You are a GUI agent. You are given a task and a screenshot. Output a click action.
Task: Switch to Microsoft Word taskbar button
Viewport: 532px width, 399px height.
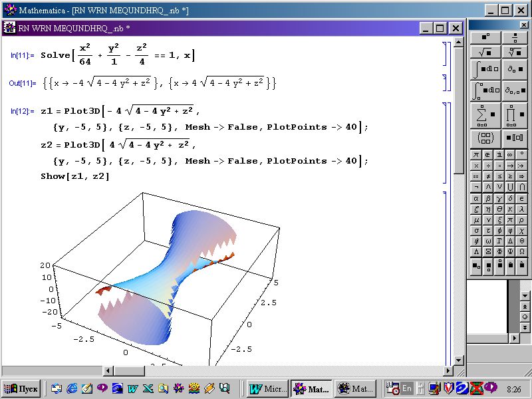[267, 389]
